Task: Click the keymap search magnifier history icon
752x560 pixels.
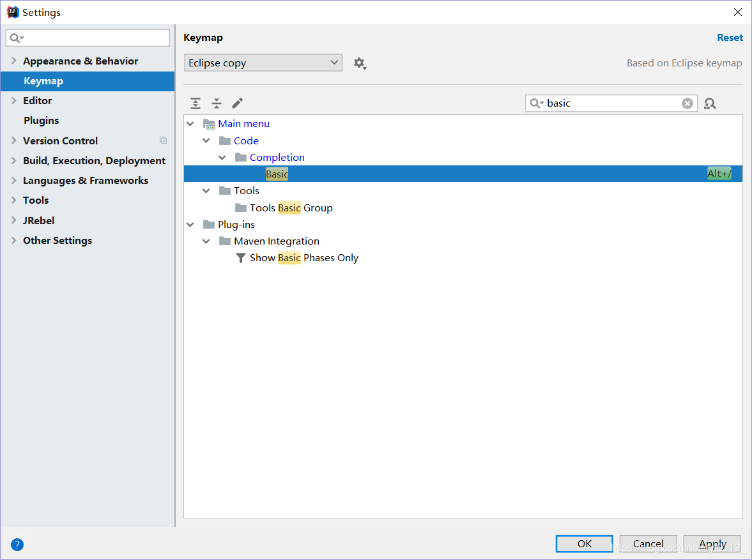Action: coord(537,103)
